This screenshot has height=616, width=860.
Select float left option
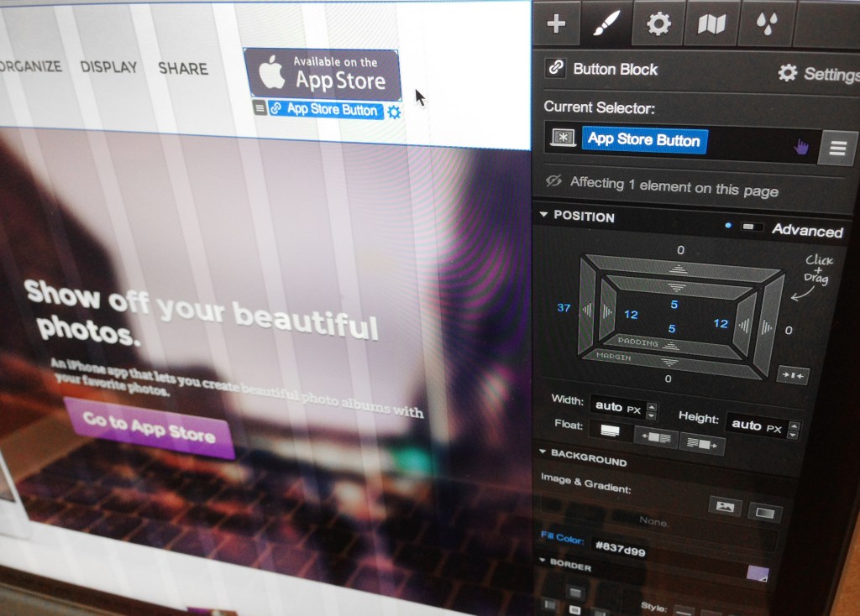point(656,437)
